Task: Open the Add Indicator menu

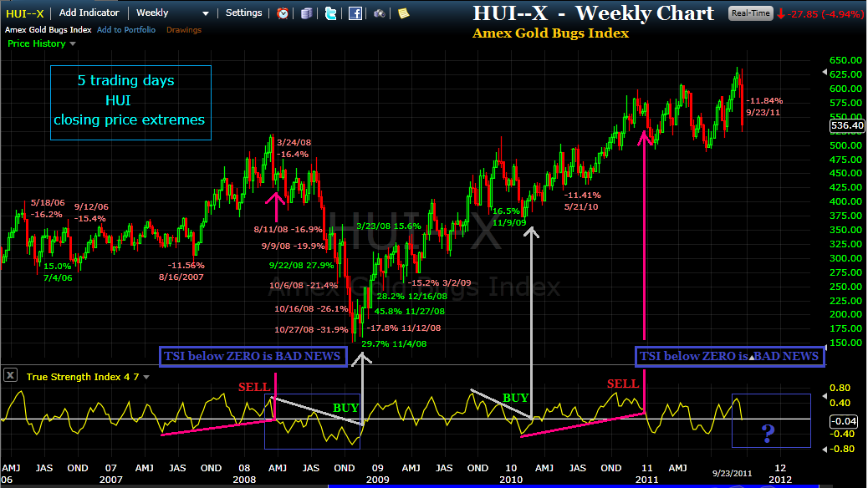Action: 89,13
